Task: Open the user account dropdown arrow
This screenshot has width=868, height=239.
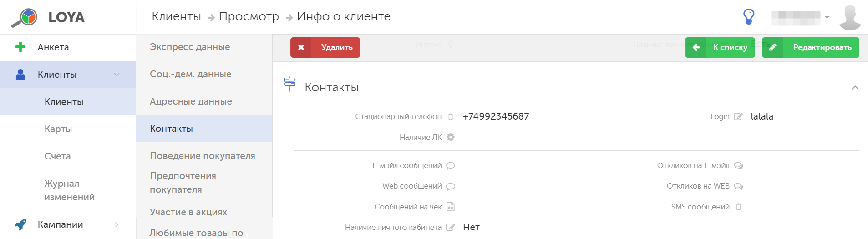Action: coord(827,17)
